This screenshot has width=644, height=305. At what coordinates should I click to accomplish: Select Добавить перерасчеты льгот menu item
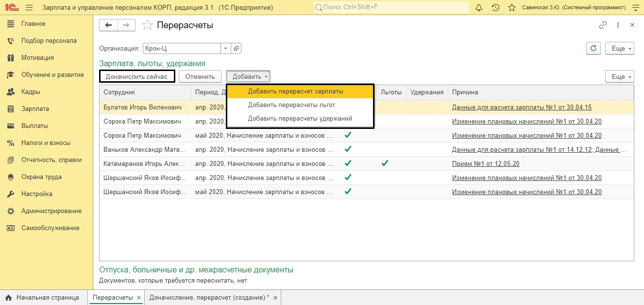click(291, 105)
